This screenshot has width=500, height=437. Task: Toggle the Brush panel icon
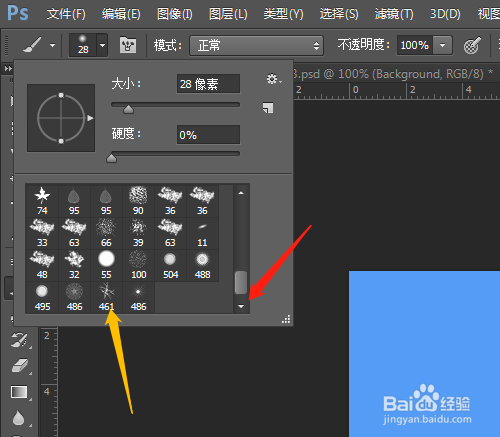click(x=128, y=45)
